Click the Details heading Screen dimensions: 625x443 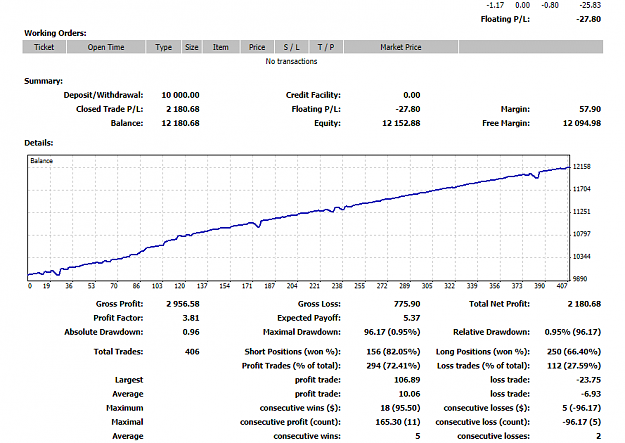[x=39, y=143]
